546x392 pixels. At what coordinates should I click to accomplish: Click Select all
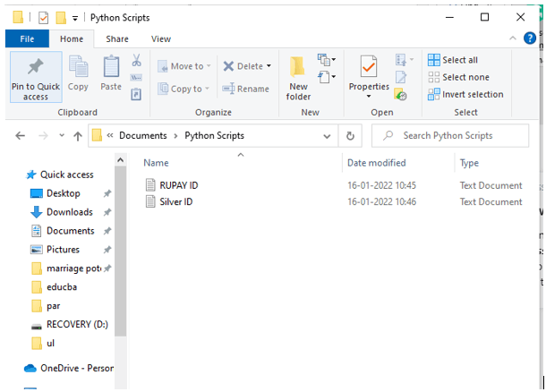coord(453,60)
